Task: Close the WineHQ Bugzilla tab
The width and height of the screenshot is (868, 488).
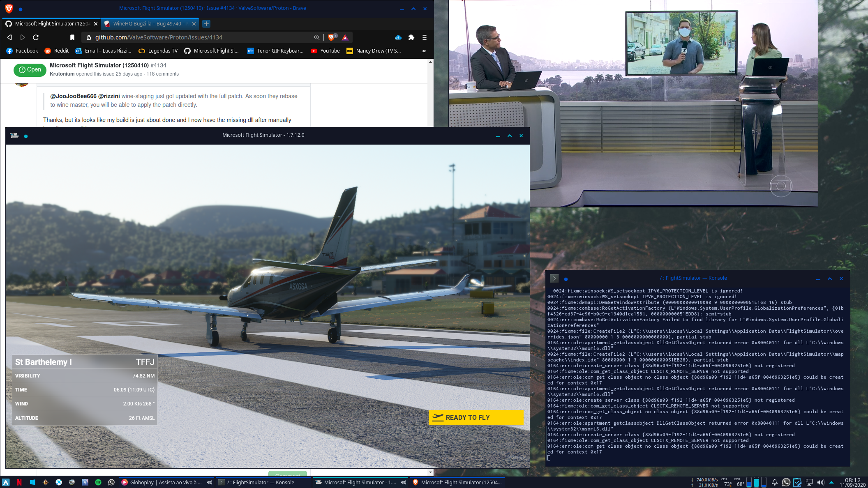Action: click(194, 24)
